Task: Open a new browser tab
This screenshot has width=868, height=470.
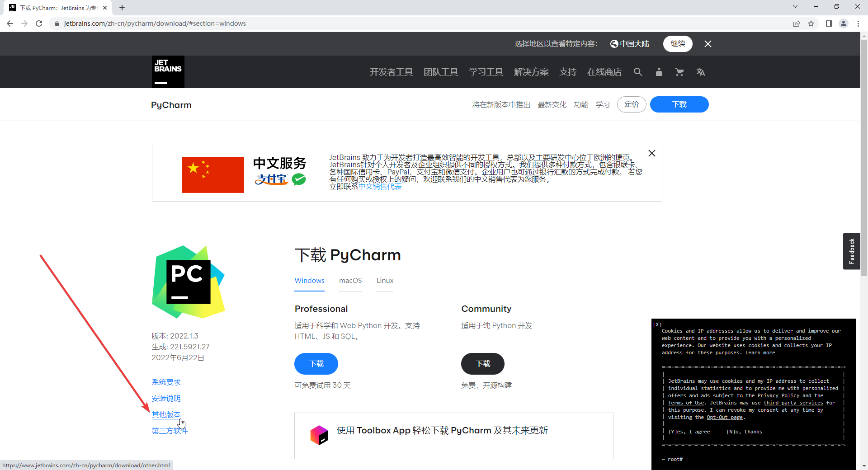Action: (122, 8)
